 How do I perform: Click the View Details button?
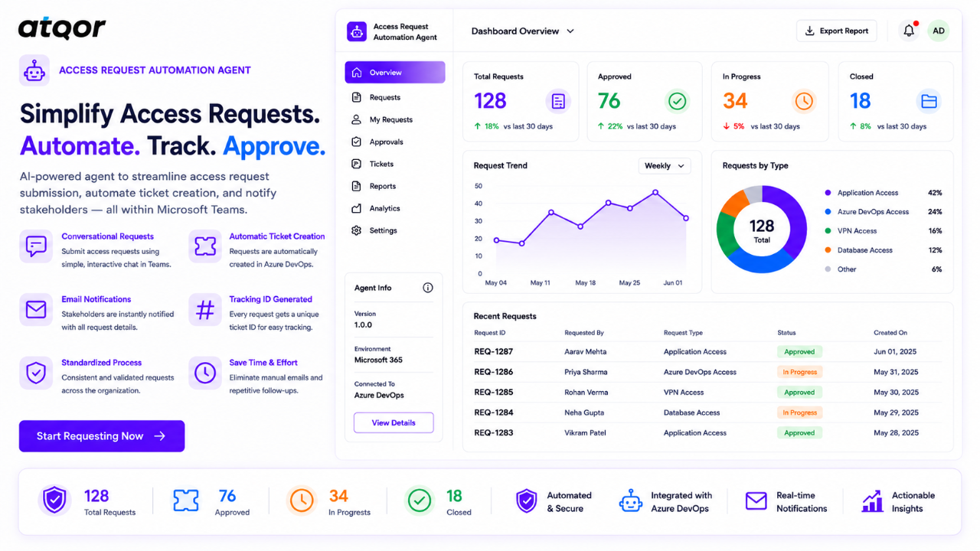[394, 422]
